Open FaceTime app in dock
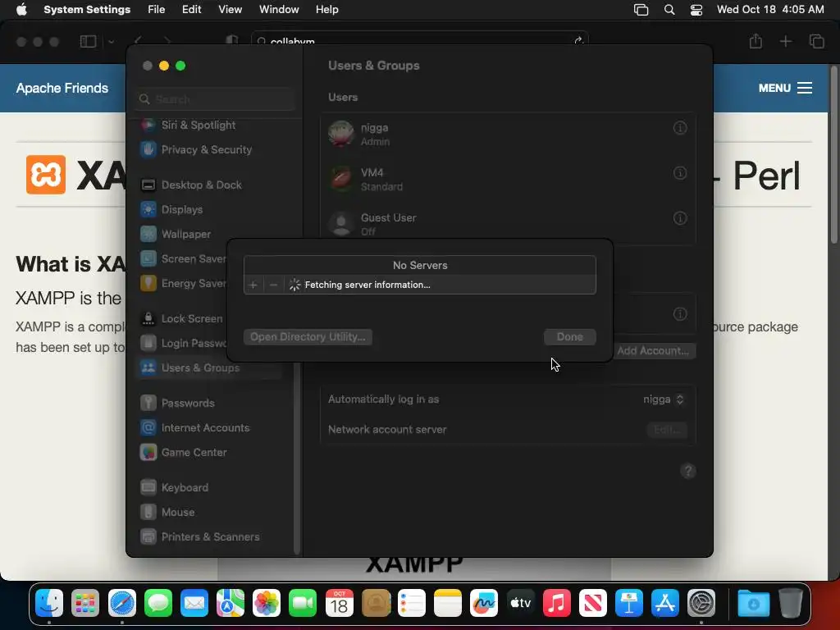 (303, 603)
